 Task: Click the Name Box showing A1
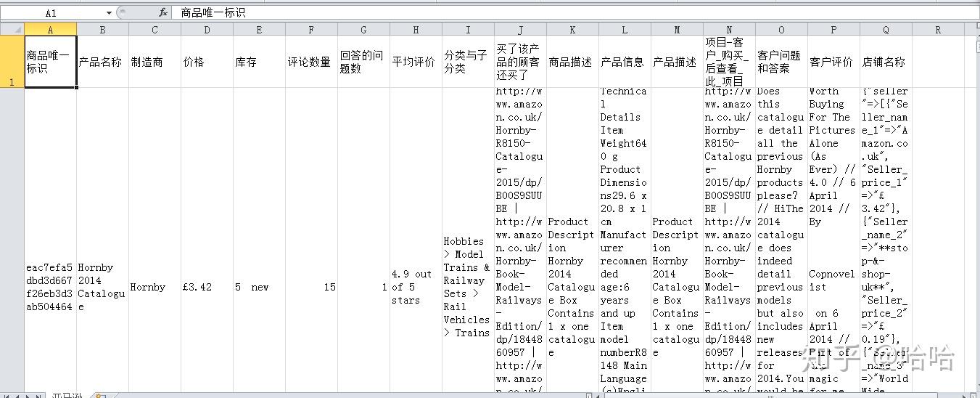pos(51,12)
